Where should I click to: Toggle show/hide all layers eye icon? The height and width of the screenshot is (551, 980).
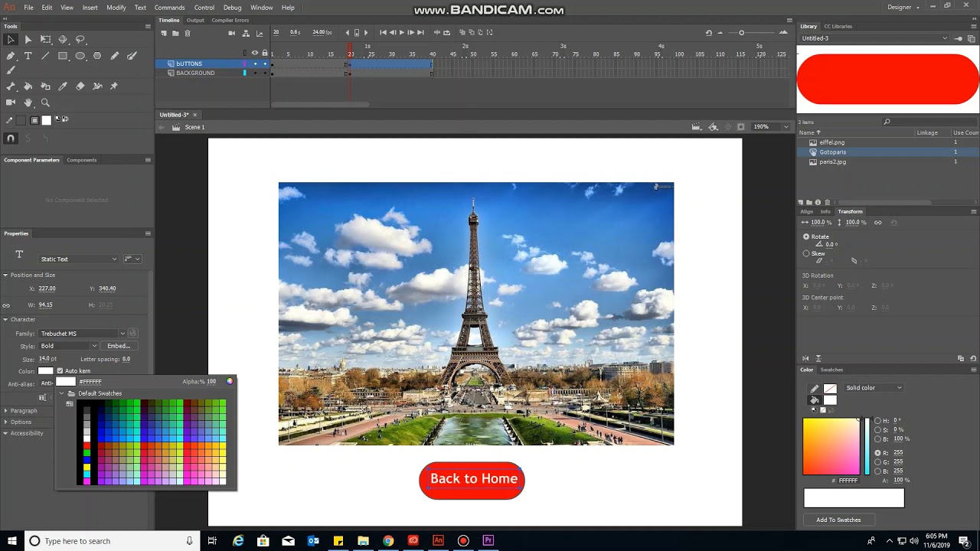[x=255, y=53]
